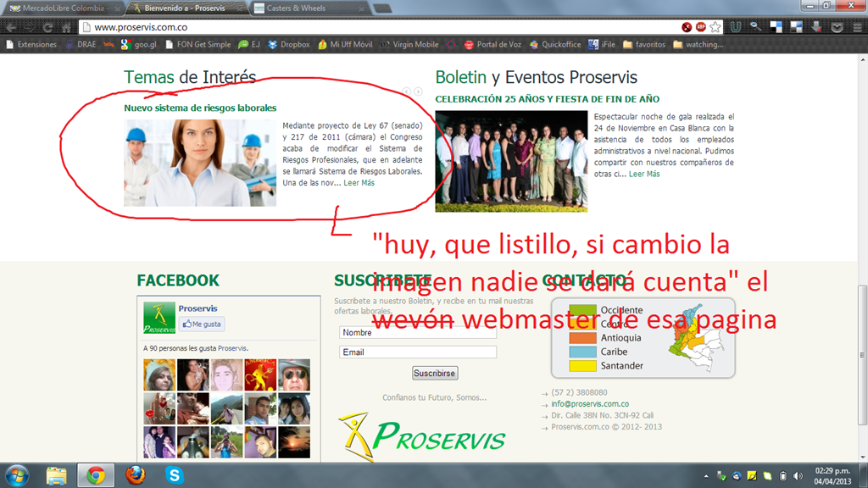Show hidden system tray icons arrow

click(707, 475)
